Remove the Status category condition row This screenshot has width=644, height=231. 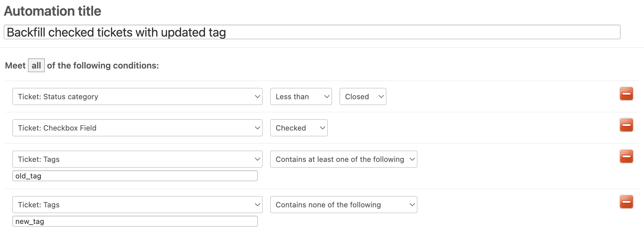[x=626, y=94]
